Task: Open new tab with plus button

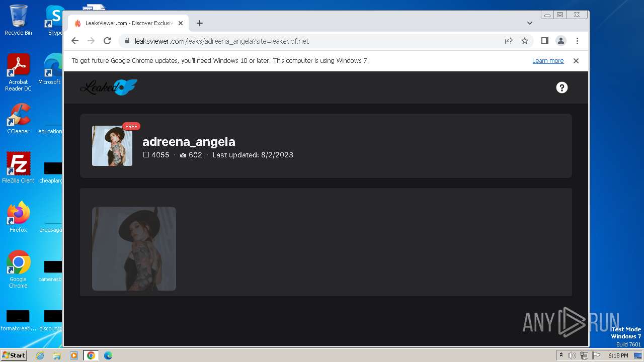Action: (x=200, y=23)
